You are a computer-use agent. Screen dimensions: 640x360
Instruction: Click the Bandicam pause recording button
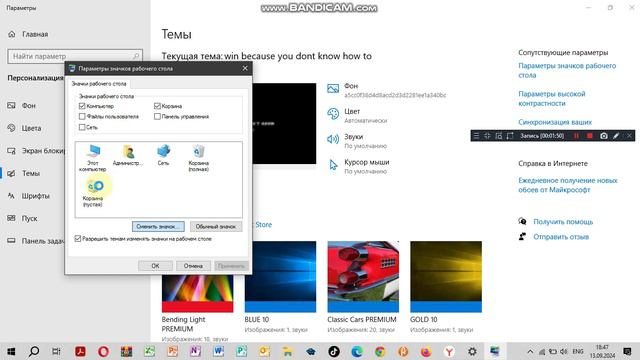click(576, 136)
